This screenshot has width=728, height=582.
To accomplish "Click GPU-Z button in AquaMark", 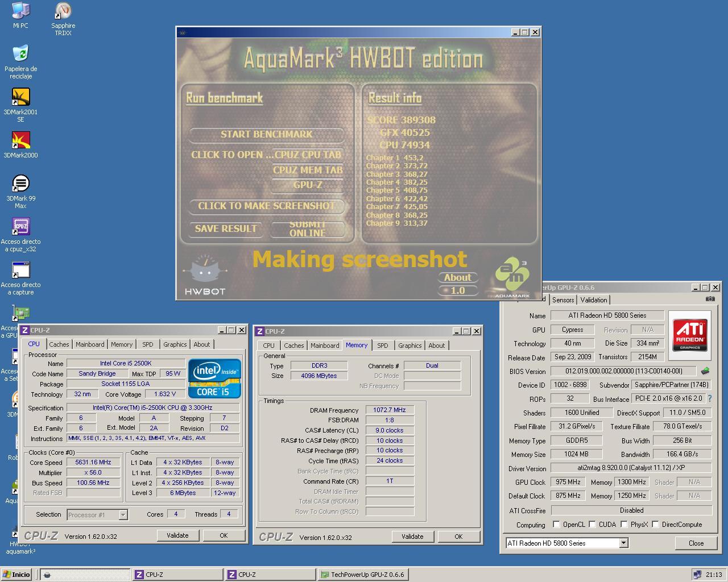I will click(x=308, y=185).
